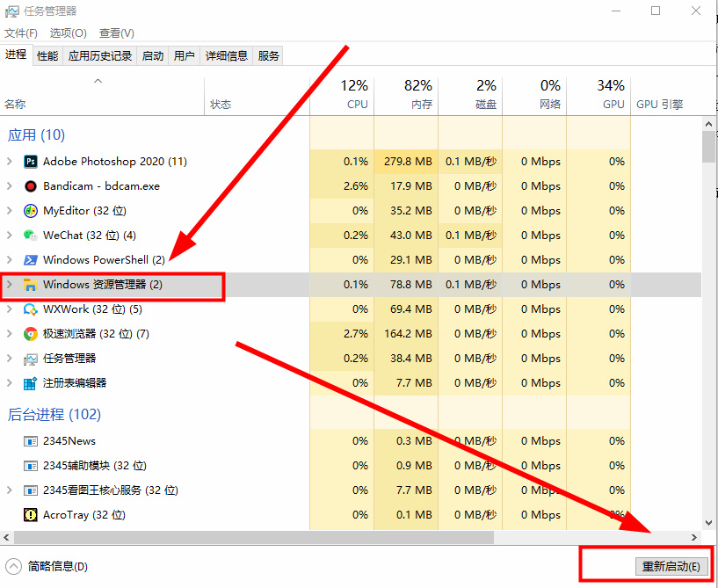
Task: Open the 查看 menu
Action: point(115,33)
